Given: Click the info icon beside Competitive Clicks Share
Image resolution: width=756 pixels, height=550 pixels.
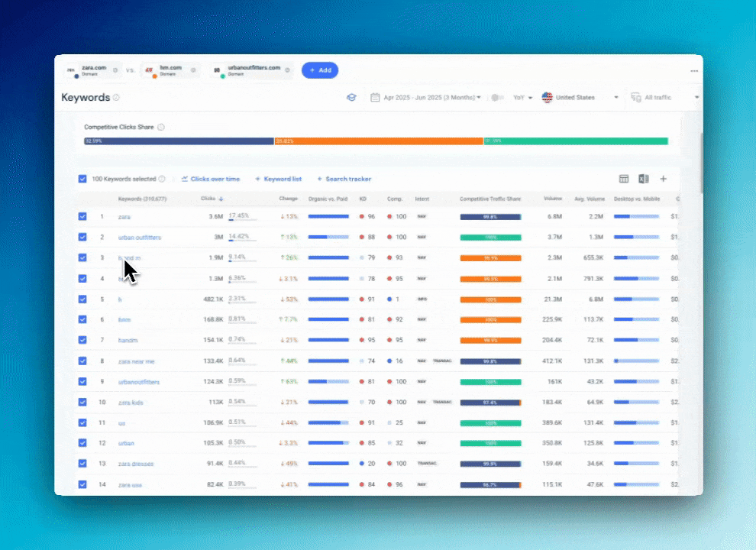Looking at the screenshot, I should click(x=161, y=128).
